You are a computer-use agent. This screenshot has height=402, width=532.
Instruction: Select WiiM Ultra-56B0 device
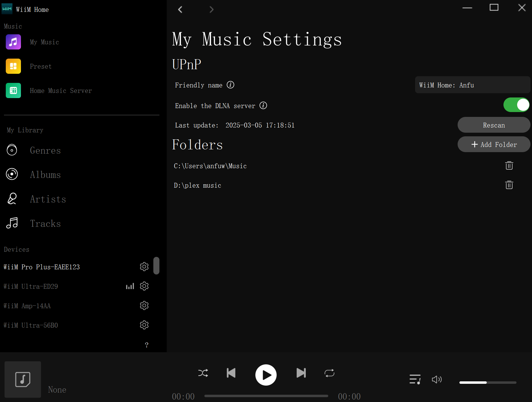(x=31, y=325)
